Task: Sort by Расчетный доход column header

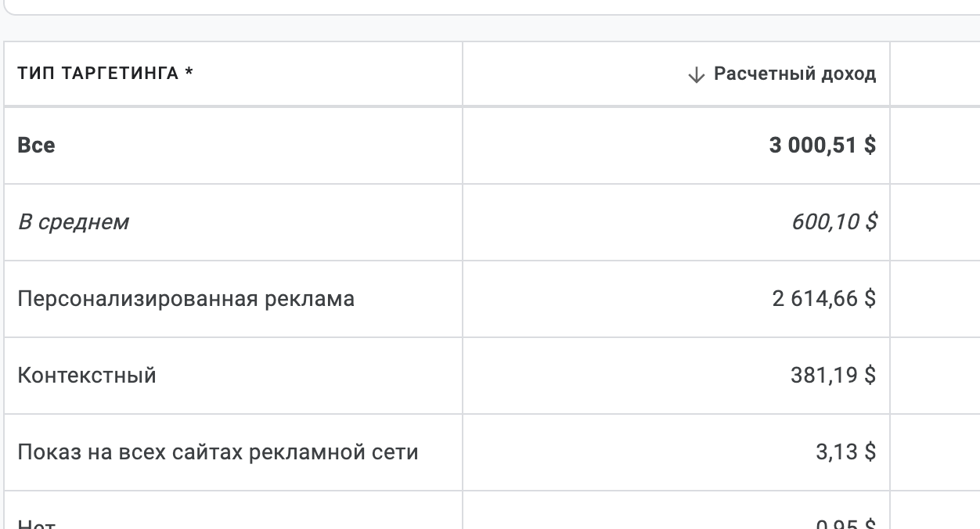Action: pyautogui.click(x=794, y=74)
